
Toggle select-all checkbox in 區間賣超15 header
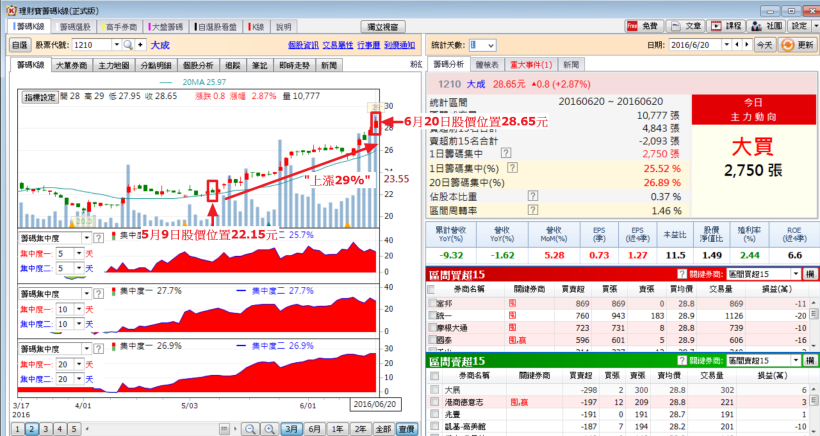pos(434,375)
